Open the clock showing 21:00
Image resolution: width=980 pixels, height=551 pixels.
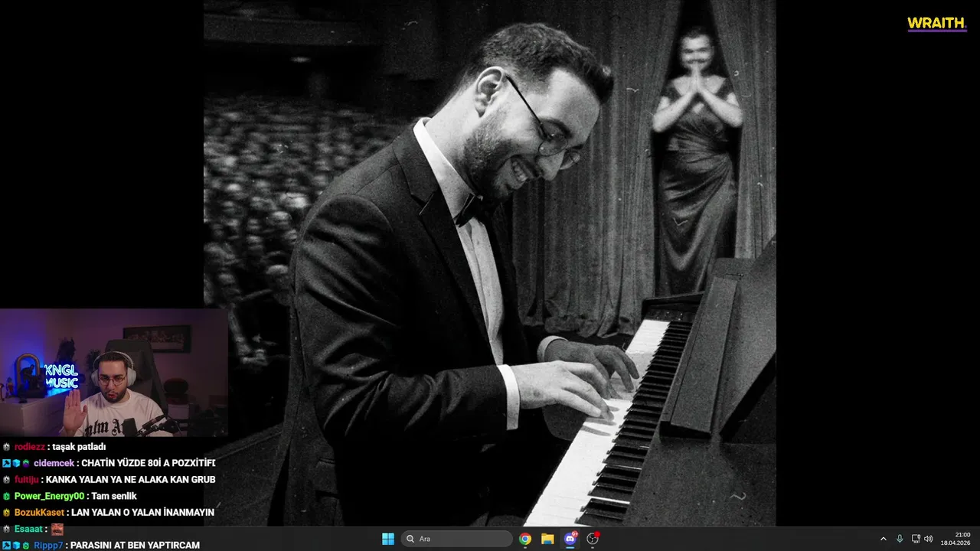(x=955, y=539)
